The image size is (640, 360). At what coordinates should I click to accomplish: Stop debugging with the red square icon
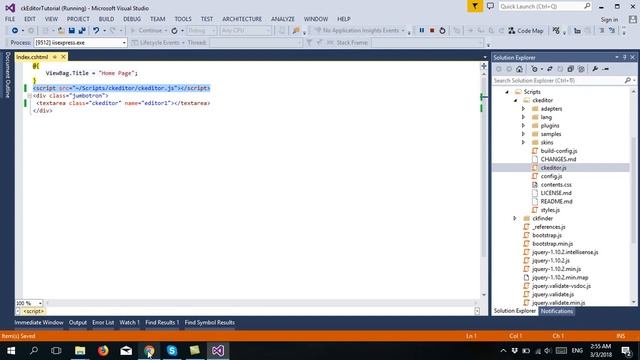pos(432,31)
